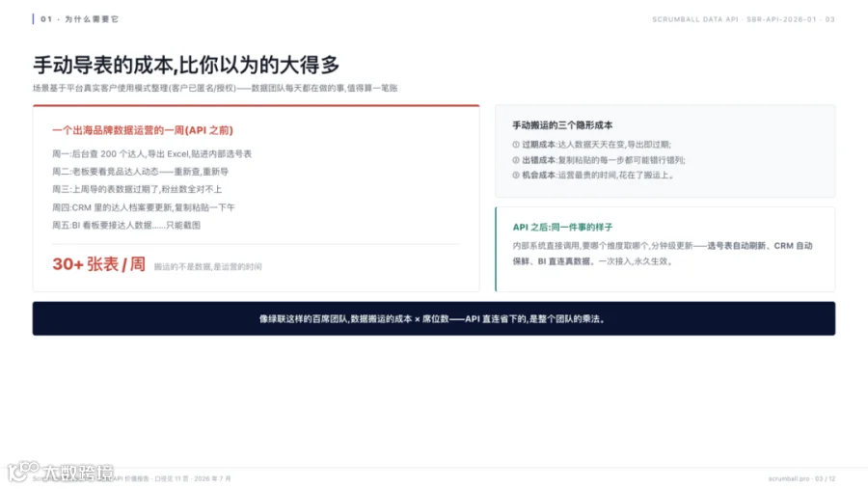The height and width of the screenshot is (489, 868).
Task: Click the line "周四:CRM 里的达人档案要更新"
Action: click(144, 207)
